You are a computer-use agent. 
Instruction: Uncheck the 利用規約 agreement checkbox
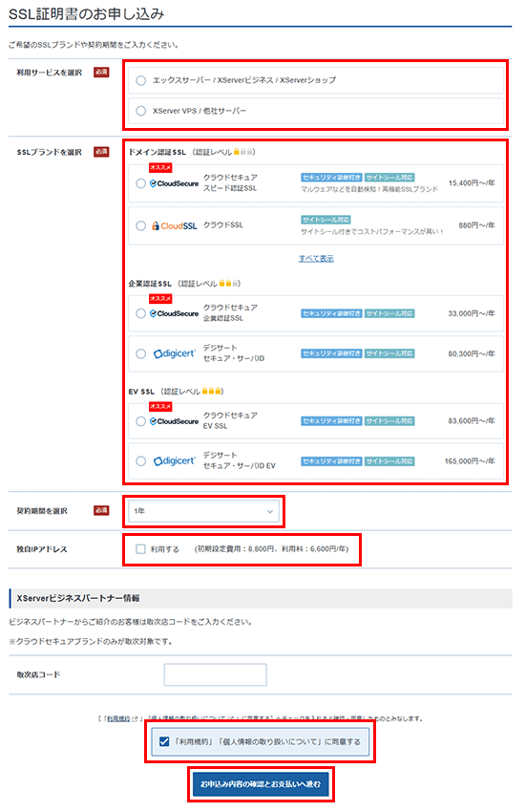point(164,741)
